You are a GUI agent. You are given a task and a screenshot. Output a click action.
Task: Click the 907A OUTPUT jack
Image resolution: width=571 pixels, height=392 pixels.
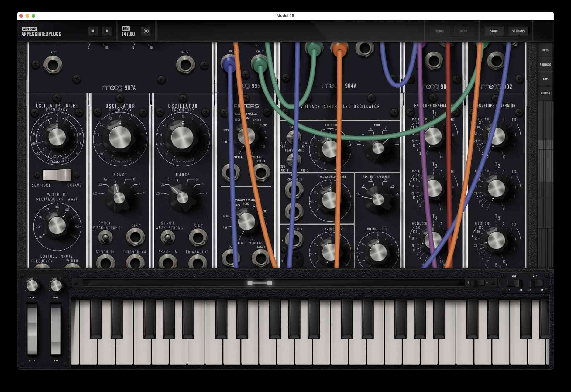pyautogui.click(x=186, y=64)
